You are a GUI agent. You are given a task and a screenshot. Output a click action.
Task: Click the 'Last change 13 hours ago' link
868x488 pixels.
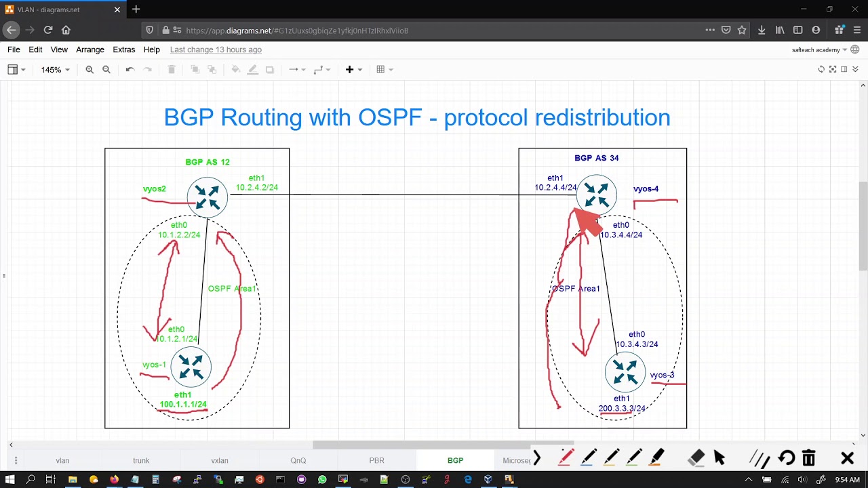point(216,49)
